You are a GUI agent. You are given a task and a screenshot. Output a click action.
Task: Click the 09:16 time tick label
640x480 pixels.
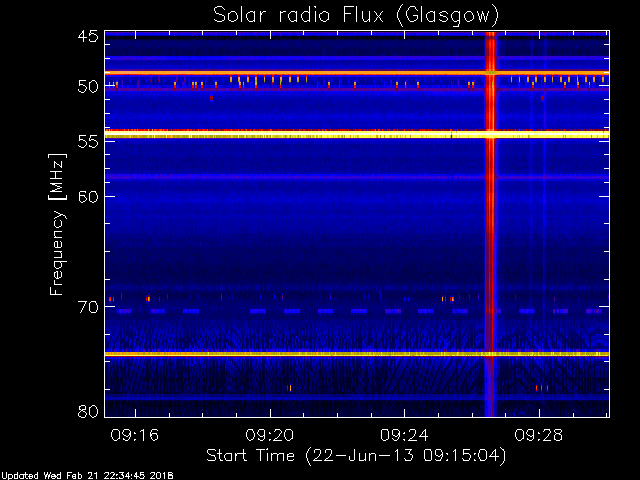pos(135,435)
